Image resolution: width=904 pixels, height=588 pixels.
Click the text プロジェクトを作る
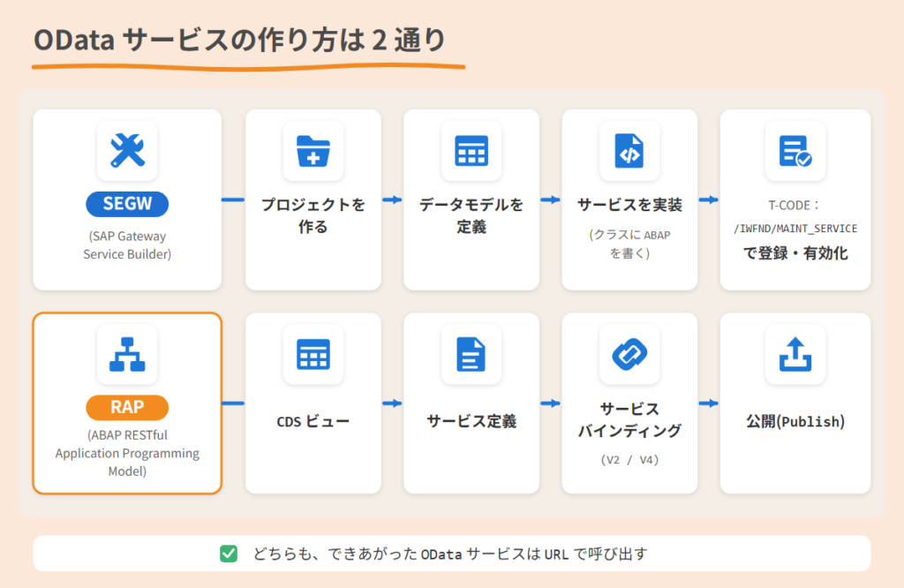point(313,215)
